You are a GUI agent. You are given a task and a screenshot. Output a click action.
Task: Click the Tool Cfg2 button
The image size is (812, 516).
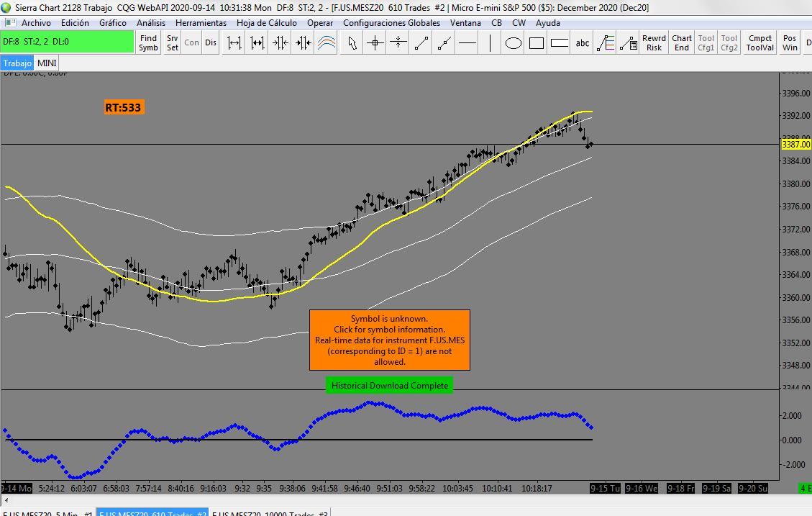[729, 42]
